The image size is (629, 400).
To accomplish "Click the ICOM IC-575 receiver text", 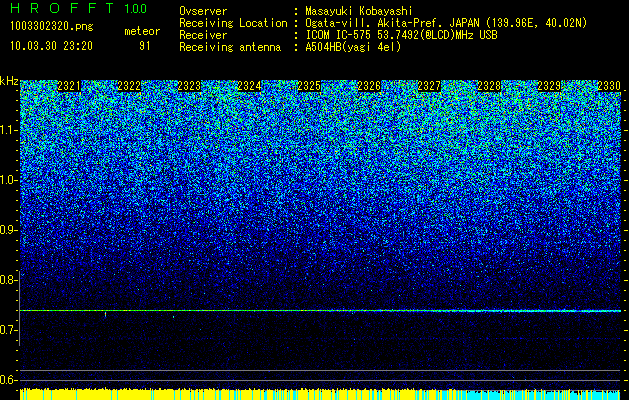I will coord(401,35).
